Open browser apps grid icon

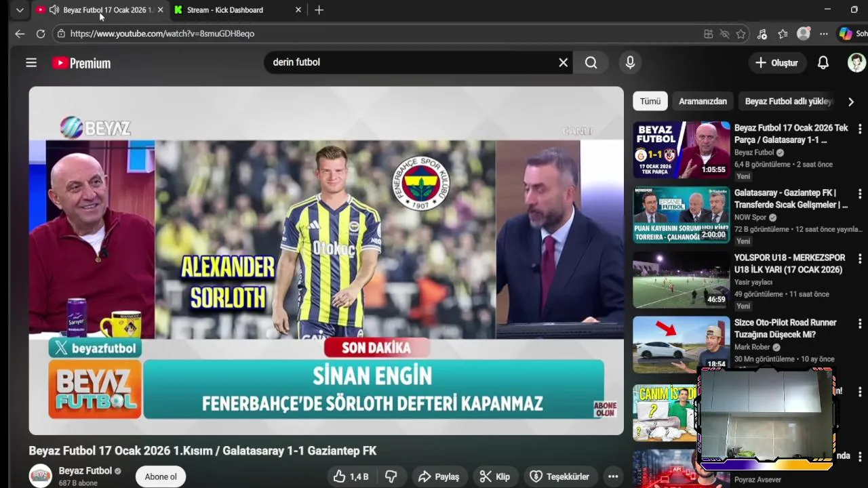tap(708, 34)
